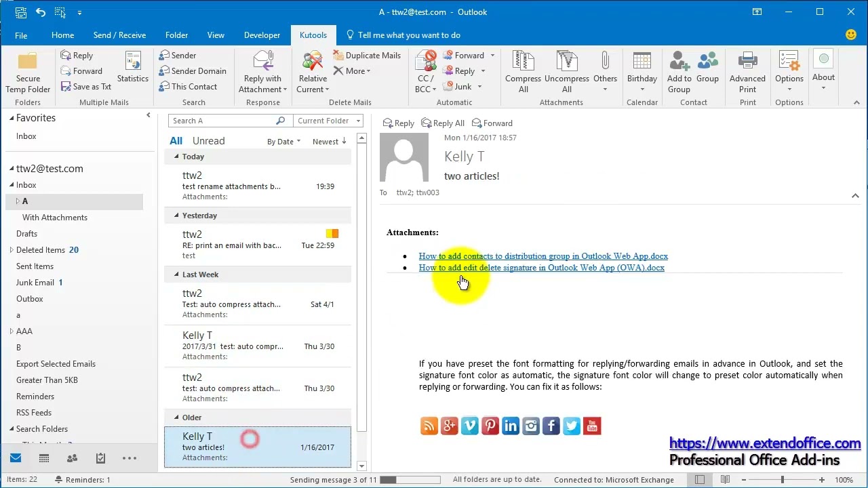The width and height of the screenshot is (868, 488).
Task: Search This Contact
Action: pyautogui.click(x=188, y=87)
